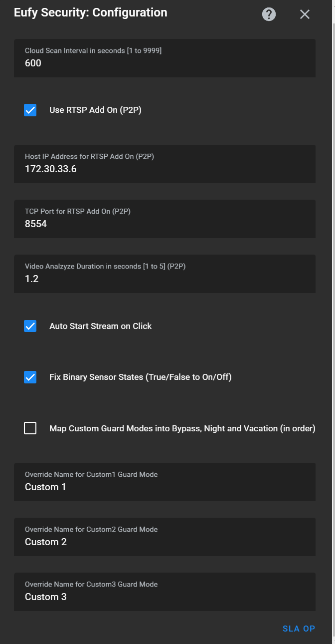Edit the Video Analyze Duration value

[165, 274]
